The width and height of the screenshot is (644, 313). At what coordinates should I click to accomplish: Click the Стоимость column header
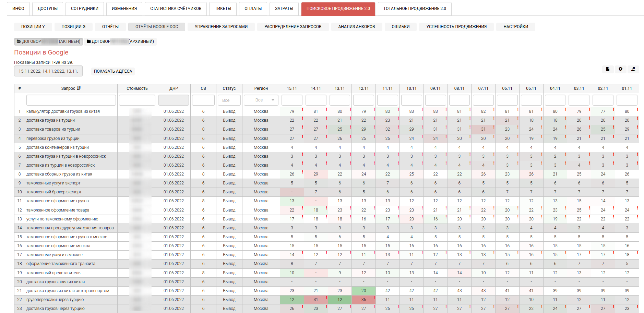[137, 88]
